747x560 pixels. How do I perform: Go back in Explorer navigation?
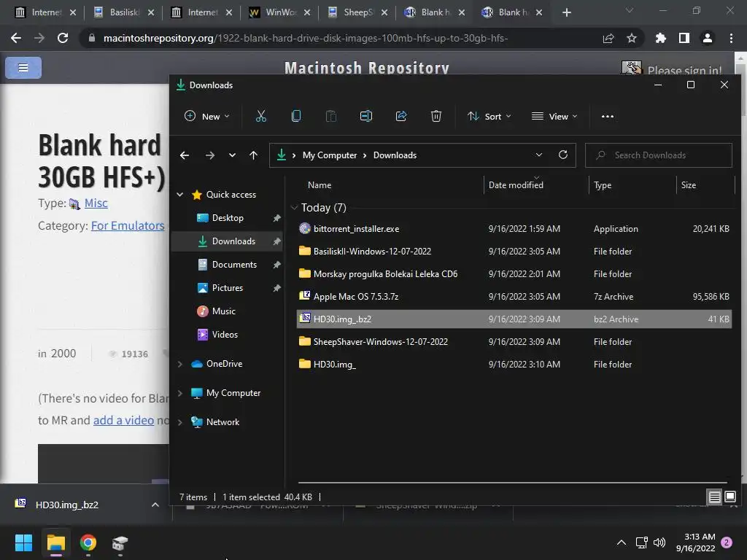click(185, 155)
